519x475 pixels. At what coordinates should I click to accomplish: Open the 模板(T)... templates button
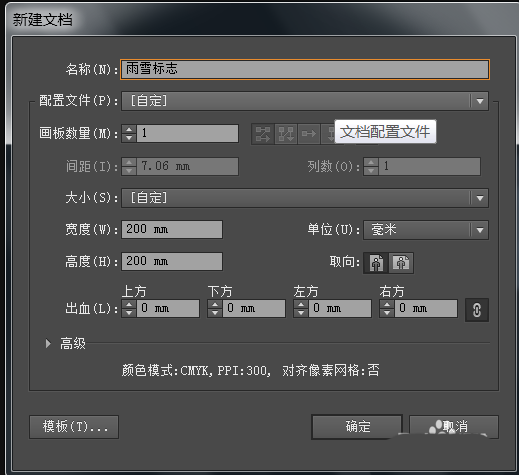pos(74,427)
